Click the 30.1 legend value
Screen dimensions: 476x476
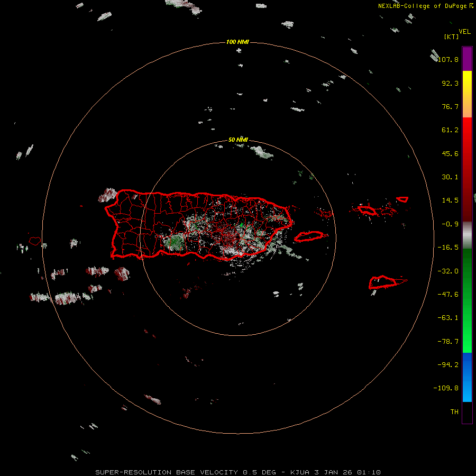(450, 177)
